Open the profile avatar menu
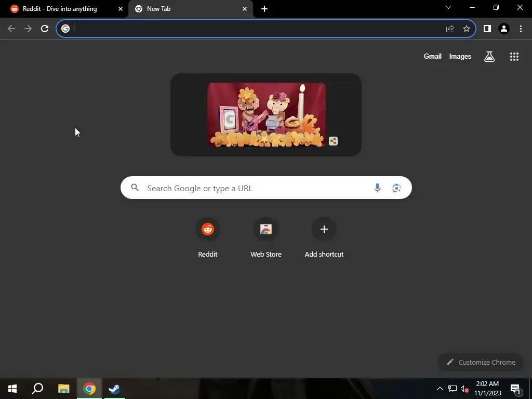Screen dimensions: 532x399 (x=504, y=29)
